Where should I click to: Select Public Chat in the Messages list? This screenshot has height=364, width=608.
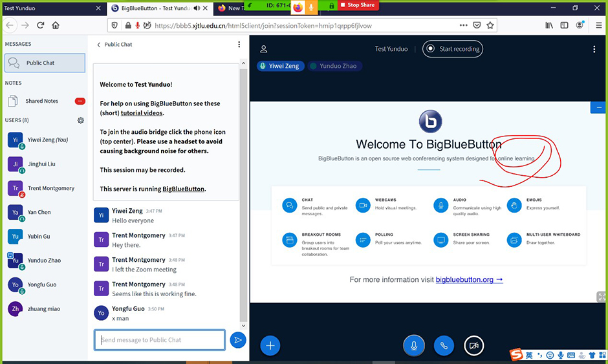pos(45,63)
